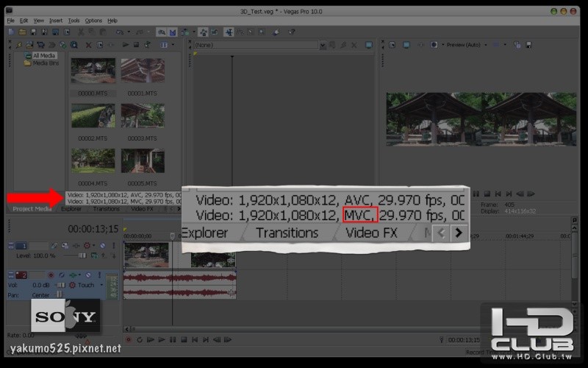Open the Overlays dropdown in the preview toolbar
The width and height of the screenshot is (588, 368).
505,45
